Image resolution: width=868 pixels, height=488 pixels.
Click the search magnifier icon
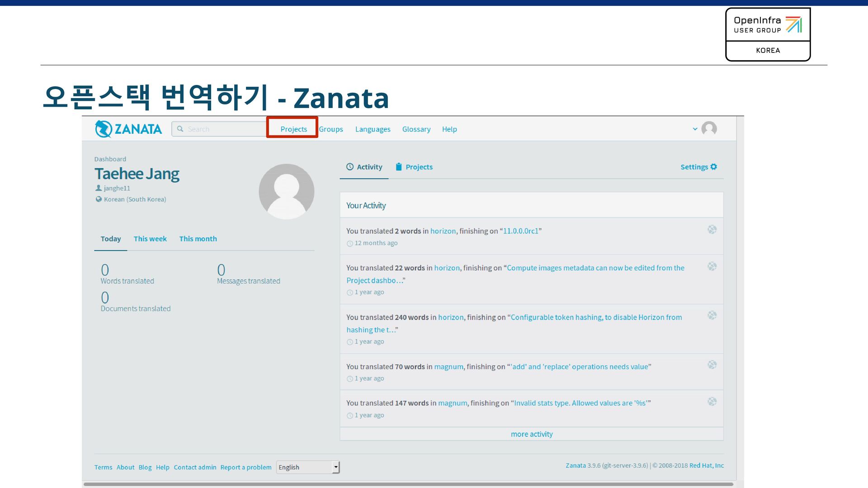pos(180,129)
